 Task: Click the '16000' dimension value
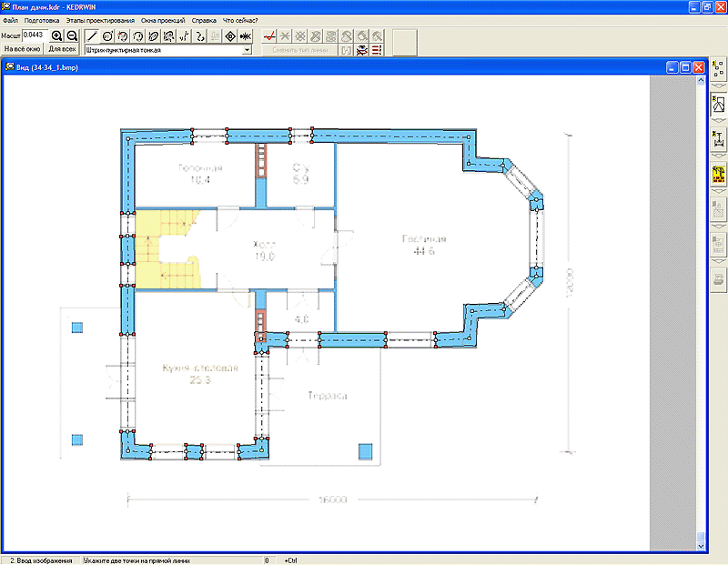[x=333, y=499]
